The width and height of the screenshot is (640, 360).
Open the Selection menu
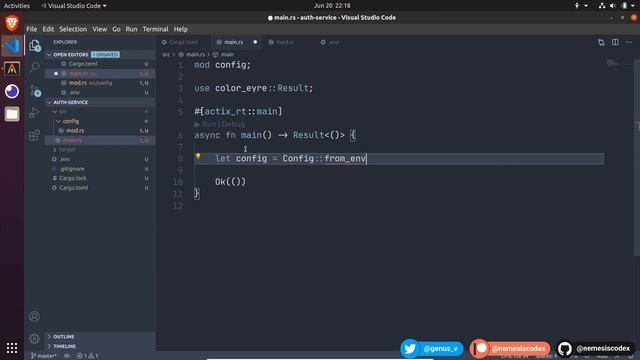pos(73,29)
